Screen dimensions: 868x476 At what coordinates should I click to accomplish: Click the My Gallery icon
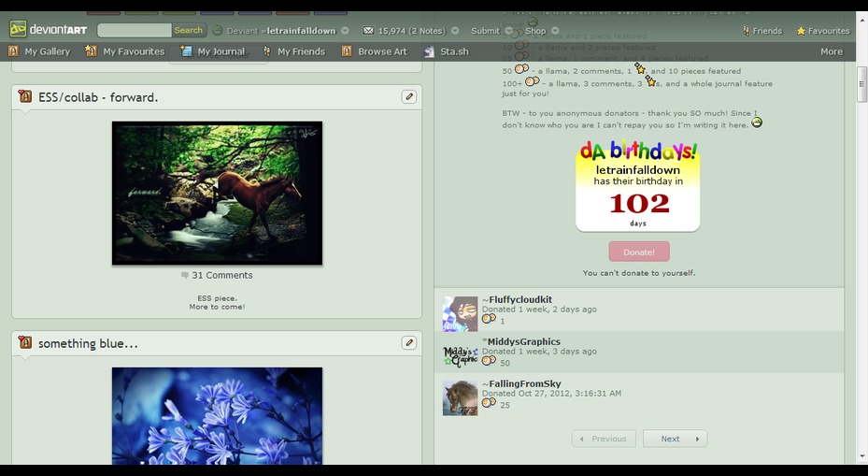pos(13,51)
